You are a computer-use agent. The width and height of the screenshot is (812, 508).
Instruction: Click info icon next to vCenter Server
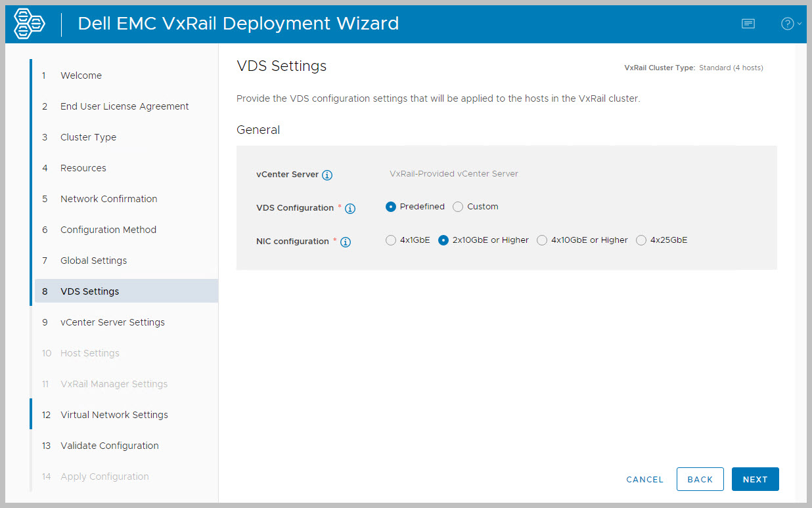coord(327,175)
